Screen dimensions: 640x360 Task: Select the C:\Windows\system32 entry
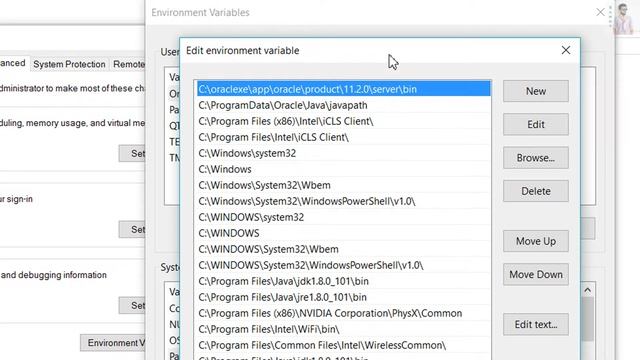click(x=343, y=153)
